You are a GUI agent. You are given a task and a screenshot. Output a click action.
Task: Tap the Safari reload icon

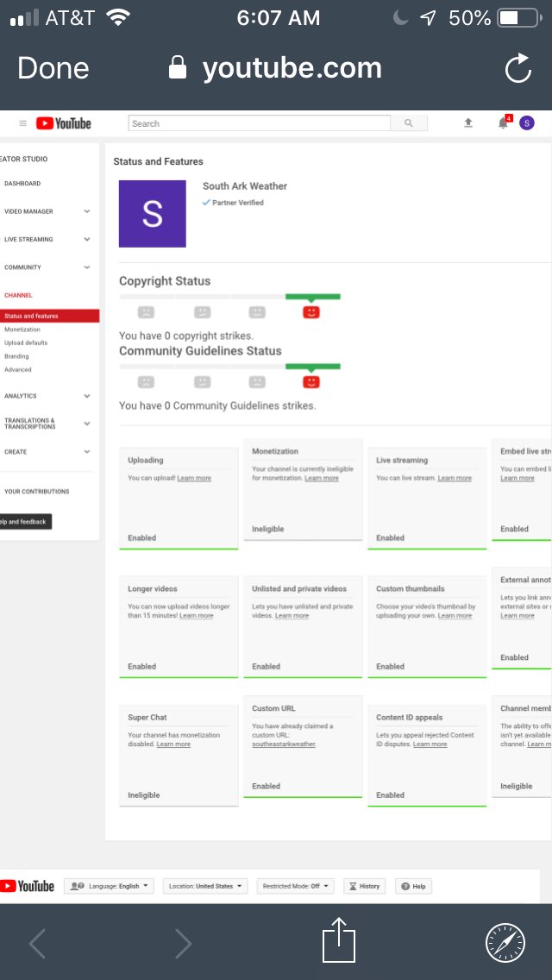pyautogui.click(x=518, y=68)
